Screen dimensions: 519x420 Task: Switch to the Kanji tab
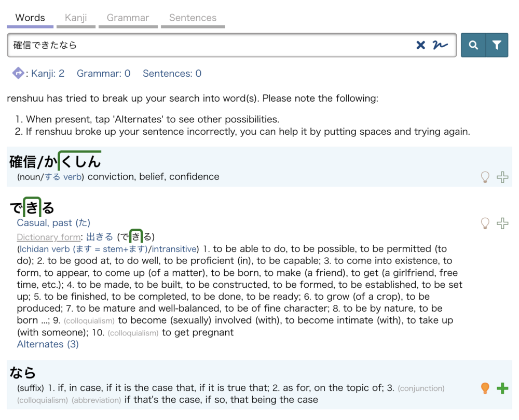[76, 18]
